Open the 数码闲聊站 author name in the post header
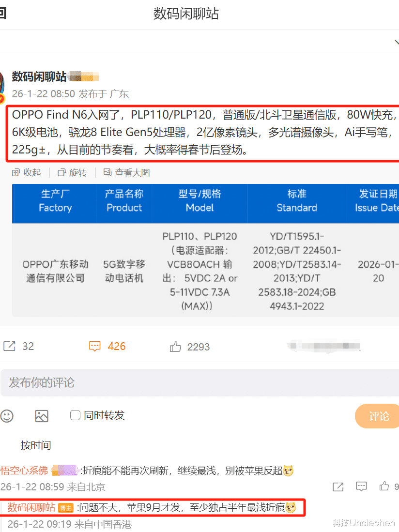Screen dimensions: 399x532 click(x=39, y=76)
